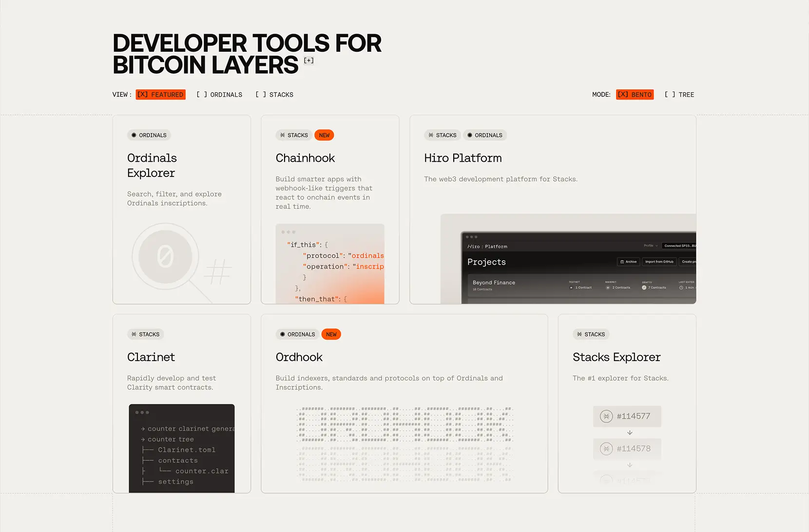Open the Chainhook card title
The width and height of the screenshot is (809, 532).
[305, 158]
